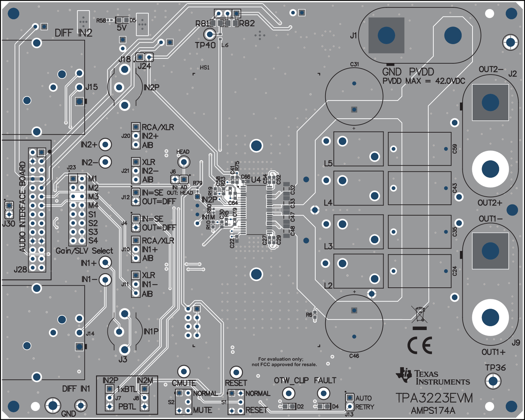Click the J30 header designator
This screenshot has height=420, width=525.
coord(8,224)
